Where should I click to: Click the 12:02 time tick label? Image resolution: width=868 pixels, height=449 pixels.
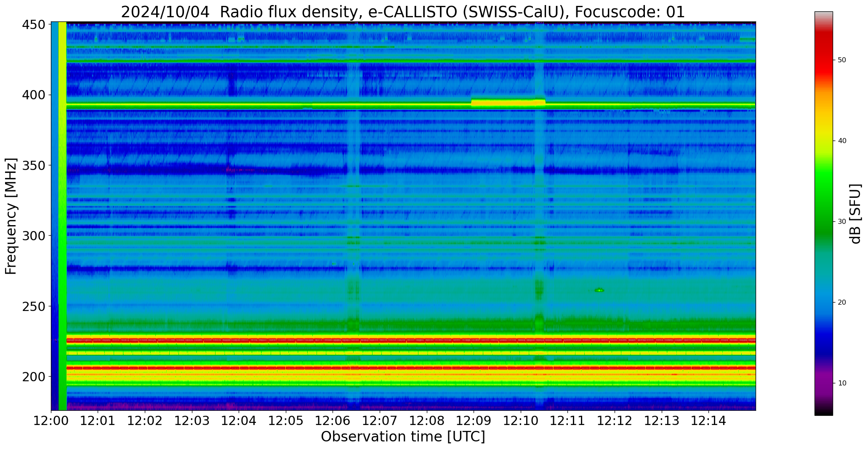click(145, 421)
